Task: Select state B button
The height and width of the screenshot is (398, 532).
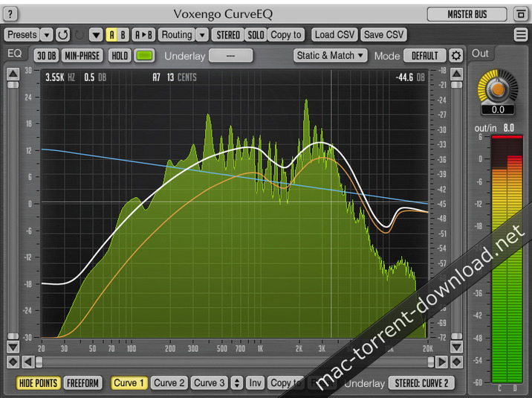Action: (x=123, y=35)
